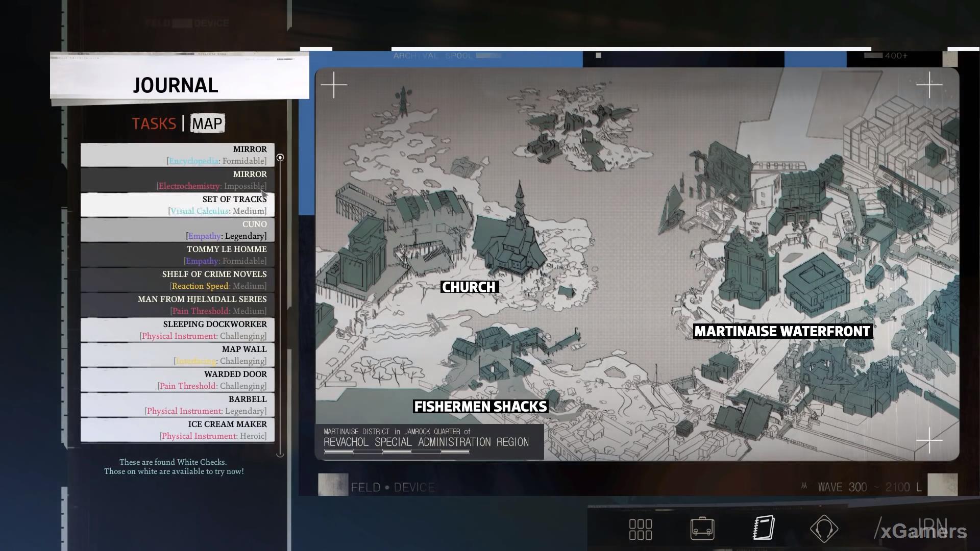Open the thought cabinet head icon
Image resolution: width=980 pixels, height=551 pixels.
click(x=824, y=529)
